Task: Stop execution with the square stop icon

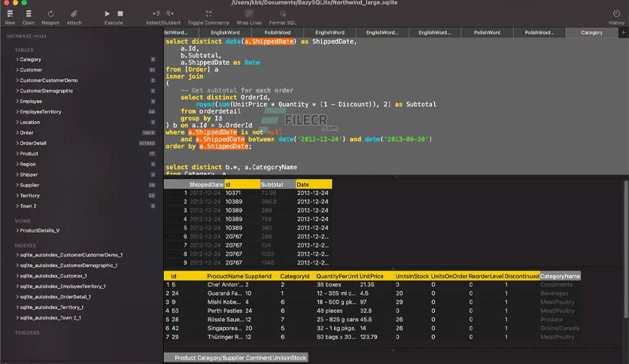Action: click(120, 14)
